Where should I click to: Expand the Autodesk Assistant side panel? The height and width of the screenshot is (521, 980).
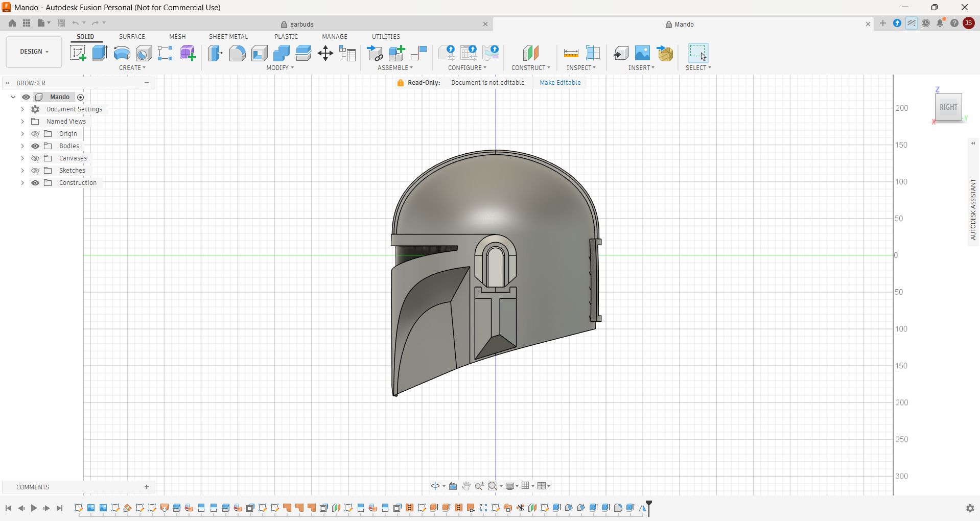[x=973, y=144]
